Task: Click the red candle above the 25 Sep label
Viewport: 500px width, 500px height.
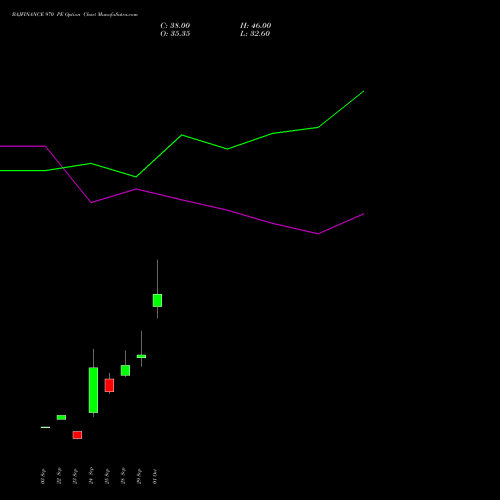Action: 109,385
